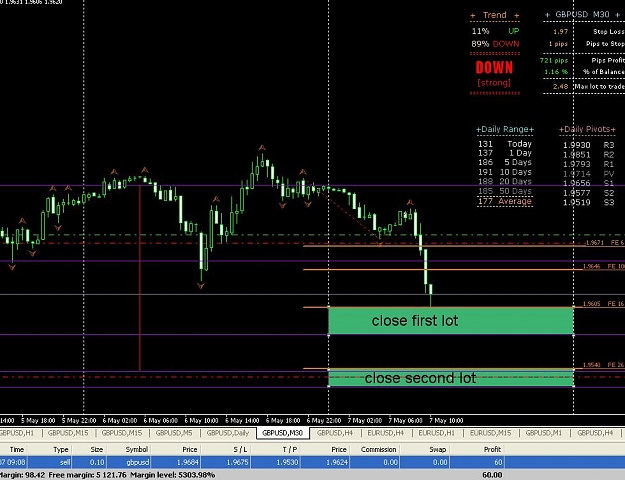The height and width of the screenshot is (480, 625).
Task: Switch to the EURUSD,H1 chart tab
Action: point(436,433)
